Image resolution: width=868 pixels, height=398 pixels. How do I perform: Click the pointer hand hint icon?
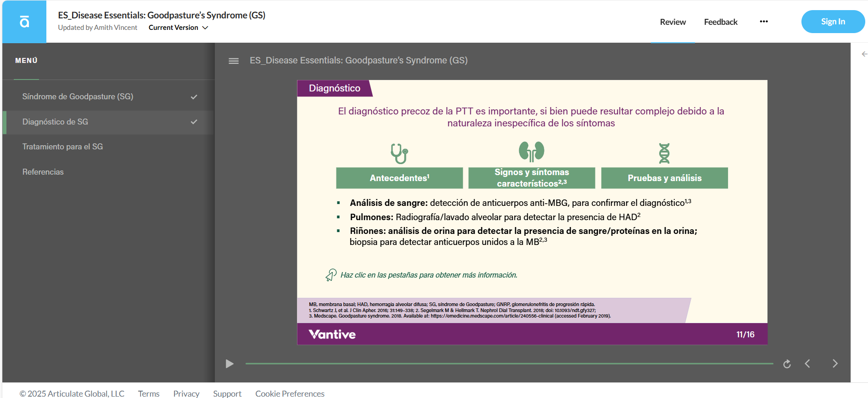pos(331,275)
